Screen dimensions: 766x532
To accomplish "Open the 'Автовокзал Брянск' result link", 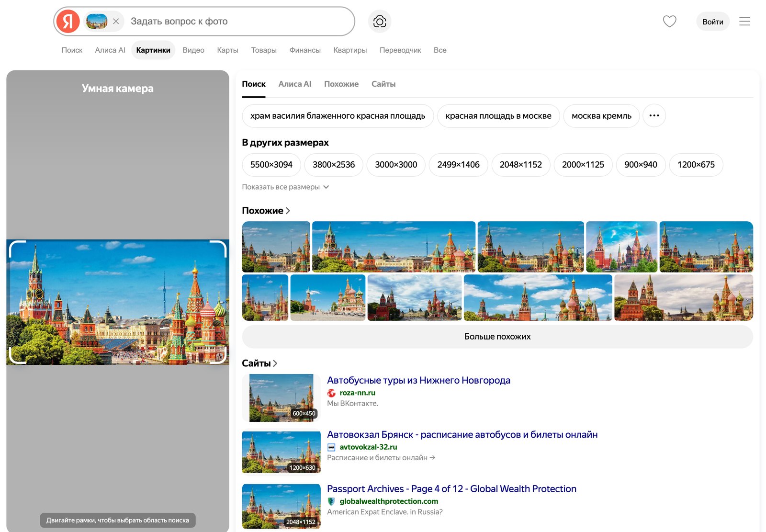I will point(462,435).
